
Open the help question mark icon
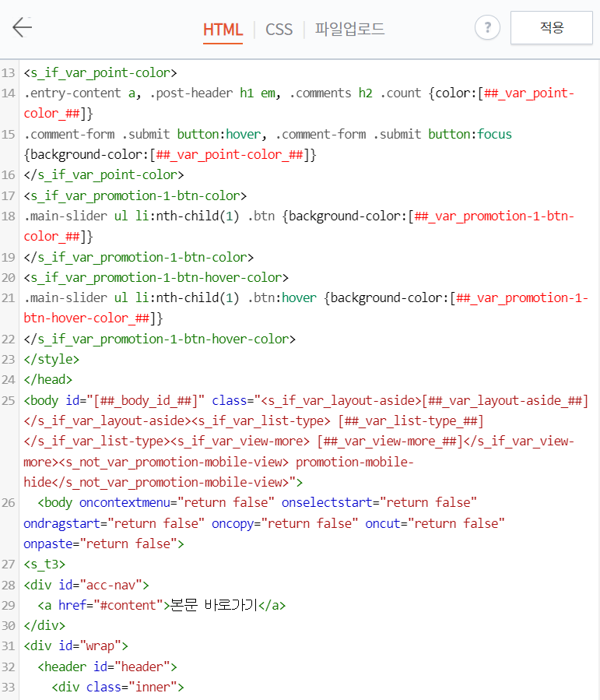point(487,28)
